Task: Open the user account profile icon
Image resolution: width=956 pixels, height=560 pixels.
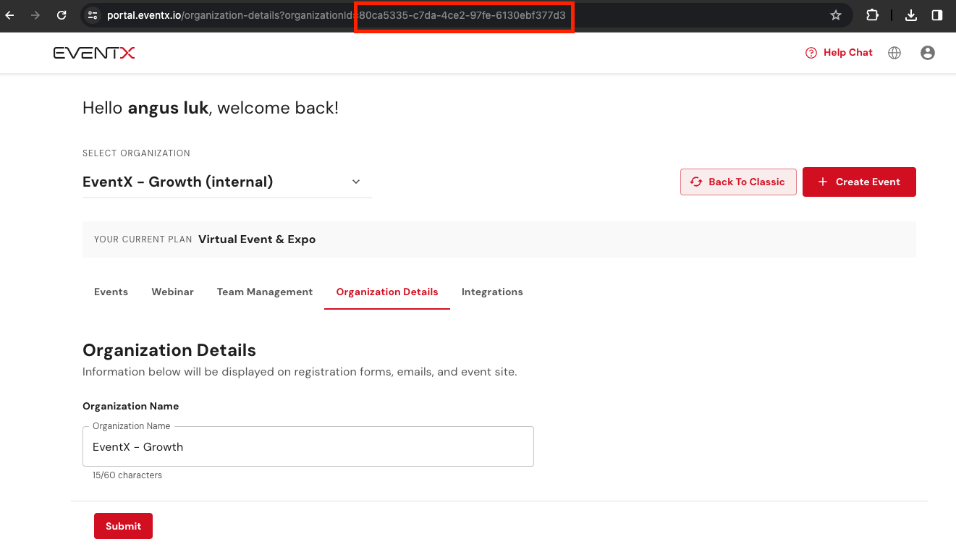Action: [x=928, y=53]
